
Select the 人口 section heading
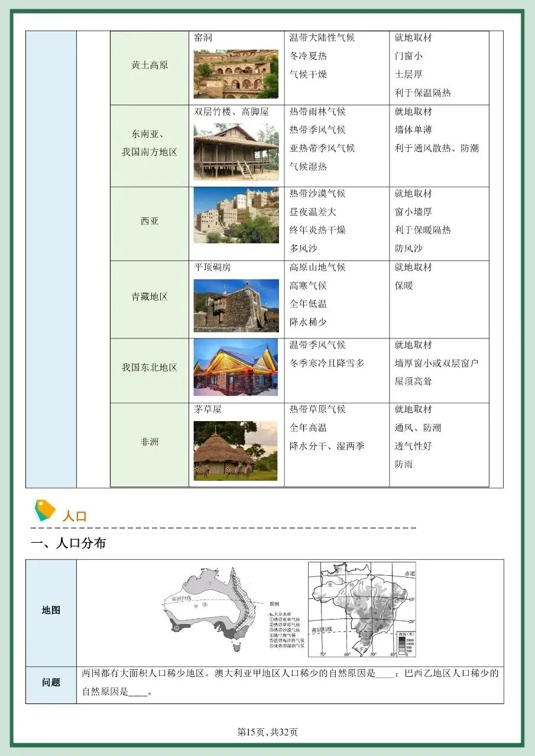click(x=74, y=516)
